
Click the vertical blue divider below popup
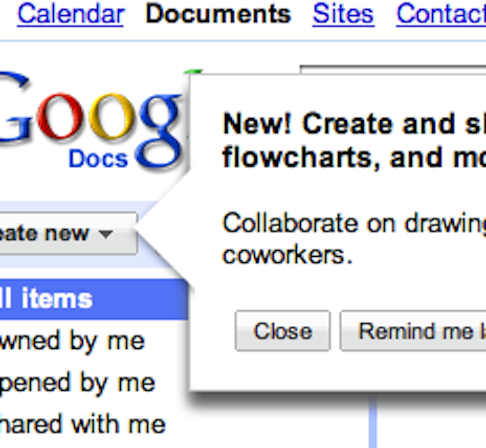tap(373, 424)
